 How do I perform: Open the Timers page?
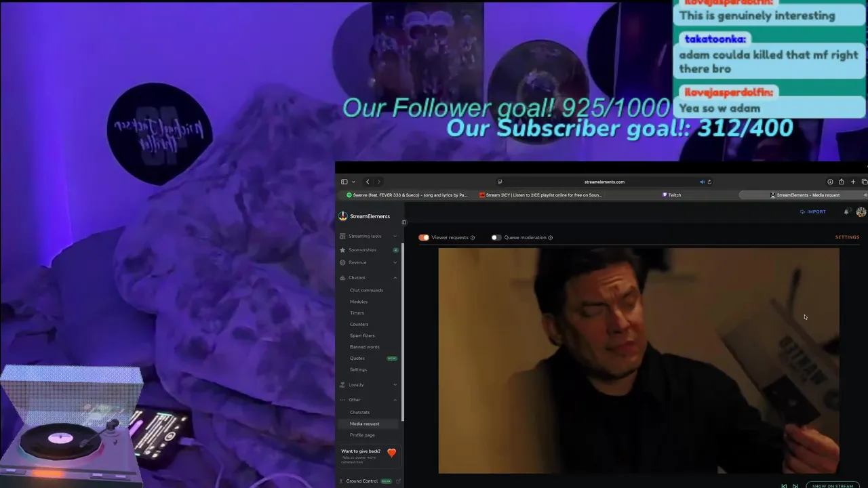(x=357, y=313)
